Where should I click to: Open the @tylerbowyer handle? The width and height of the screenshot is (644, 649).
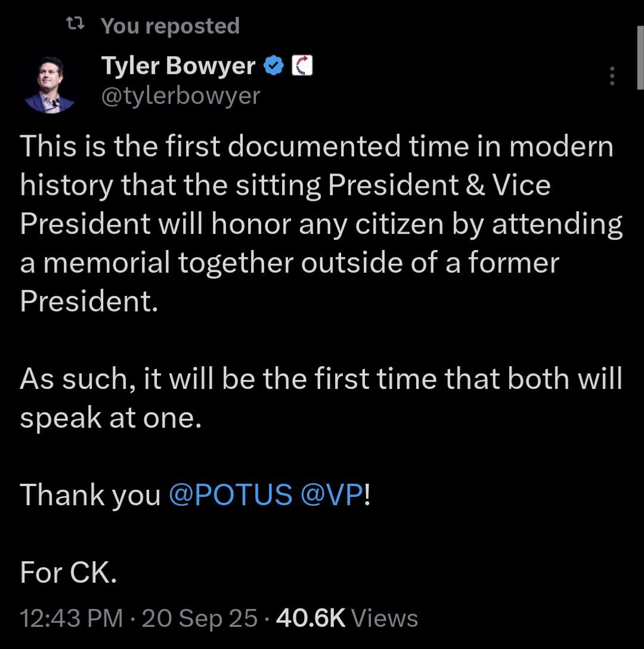pos(181,95)
